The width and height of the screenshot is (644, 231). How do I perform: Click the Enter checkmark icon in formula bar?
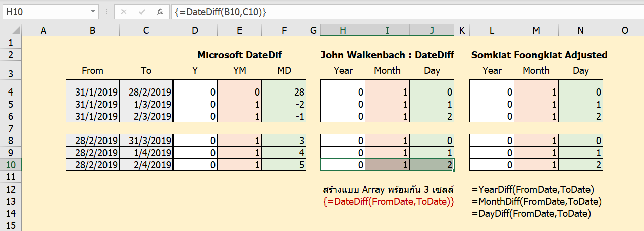pyautogui.click(x=141, y=11)
